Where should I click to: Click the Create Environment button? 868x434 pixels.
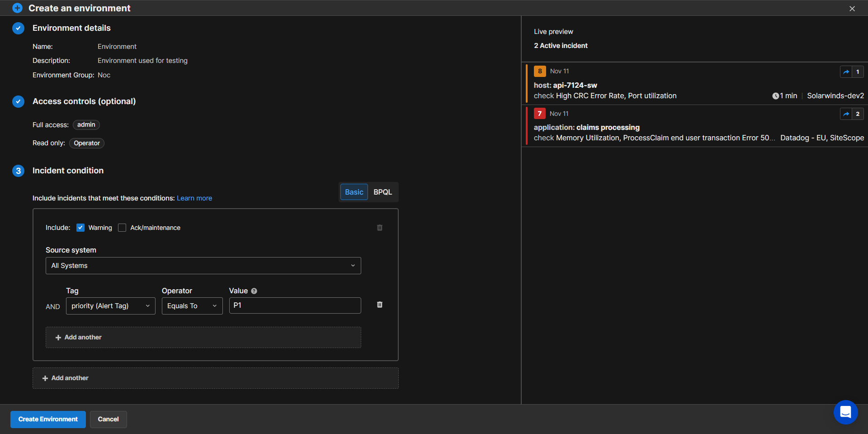48,419
